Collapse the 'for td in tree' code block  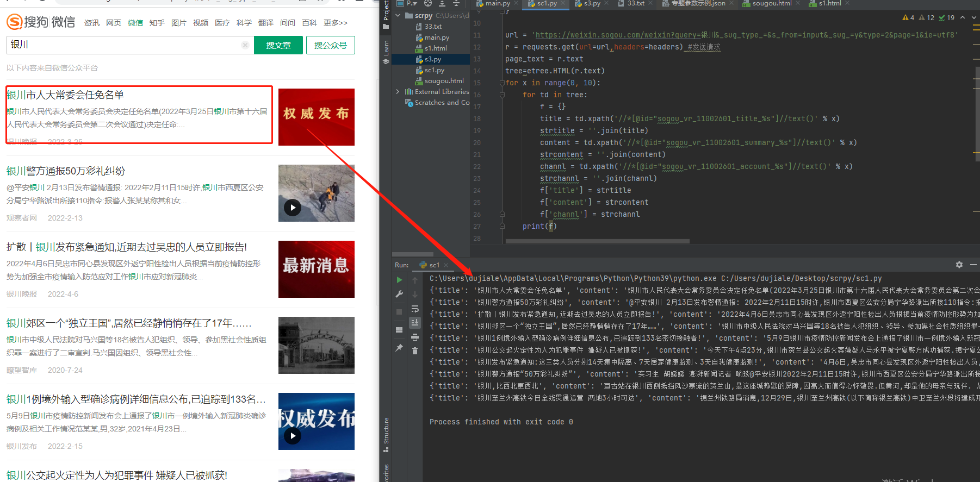(x=502, y=95)
